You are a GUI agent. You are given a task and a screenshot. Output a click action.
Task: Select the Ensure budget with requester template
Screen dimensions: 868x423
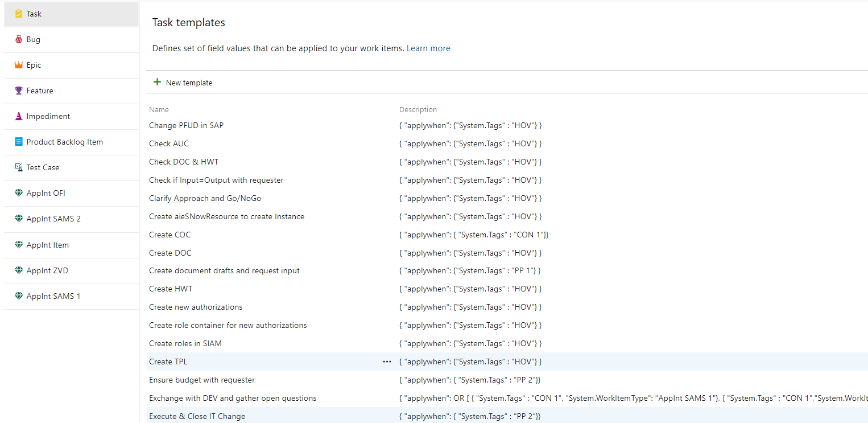click(202, 380)
